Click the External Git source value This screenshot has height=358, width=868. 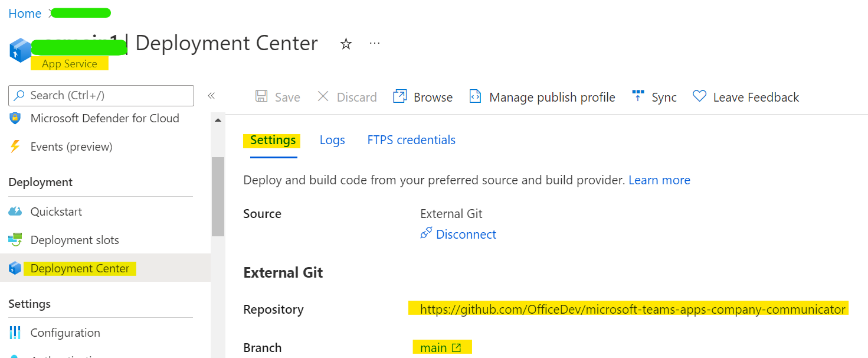click(451, 213)
